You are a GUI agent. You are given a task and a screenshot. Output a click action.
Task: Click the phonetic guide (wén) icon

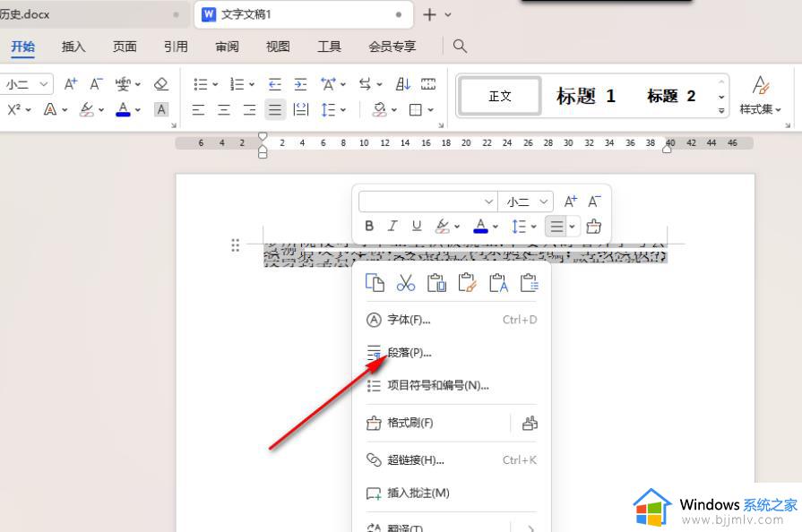click(x=123, y=84)
